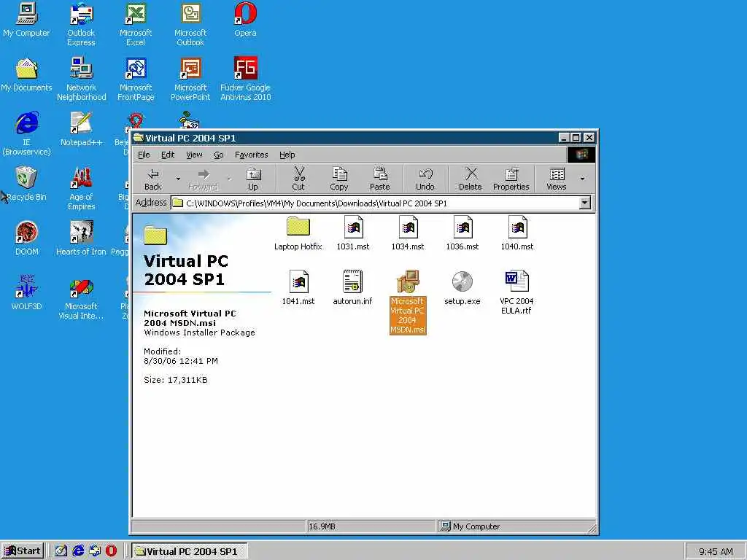Viewport: 747px width, 560px height.
Task: Select the VPC 2004 EULA.rtf document
Action: (x=517, y=292)
